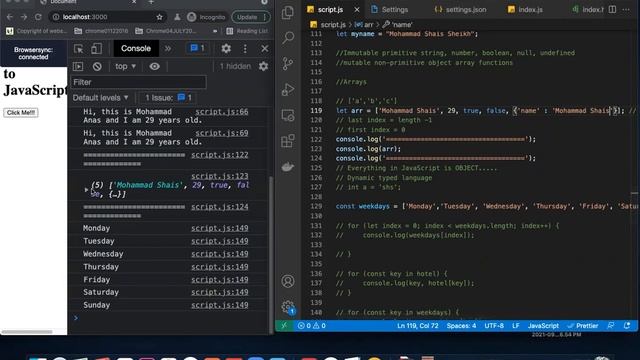Viewport: 640px width, 360px height.
Task: Clear the console
Action: [x=97, y=66]
